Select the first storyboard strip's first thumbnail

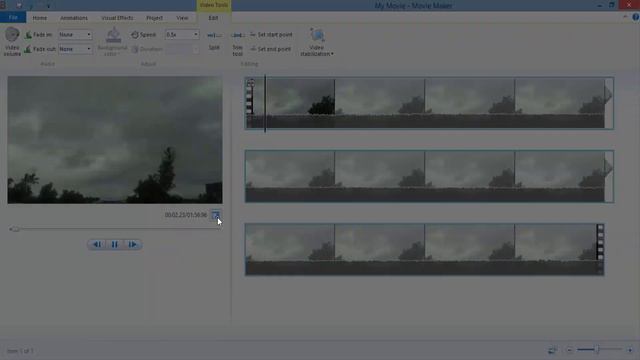click(290, 103)
